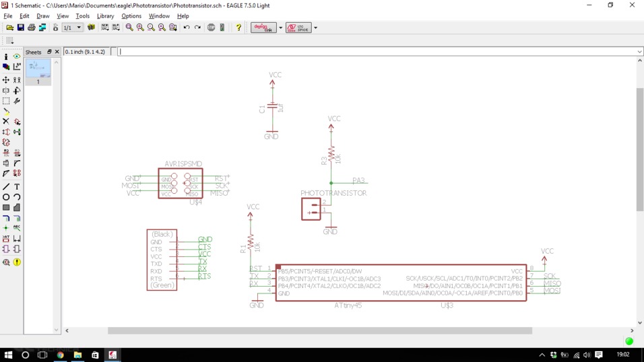The image size is (644, 362).
Task: Select the Add part tool
Action: pyautogui.click(x=17, y=122)
